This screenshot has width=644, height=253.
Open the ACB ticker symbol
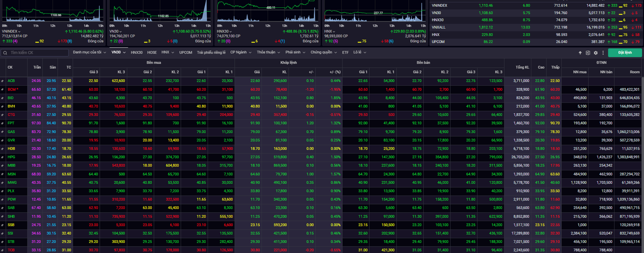tap(11, 81)
